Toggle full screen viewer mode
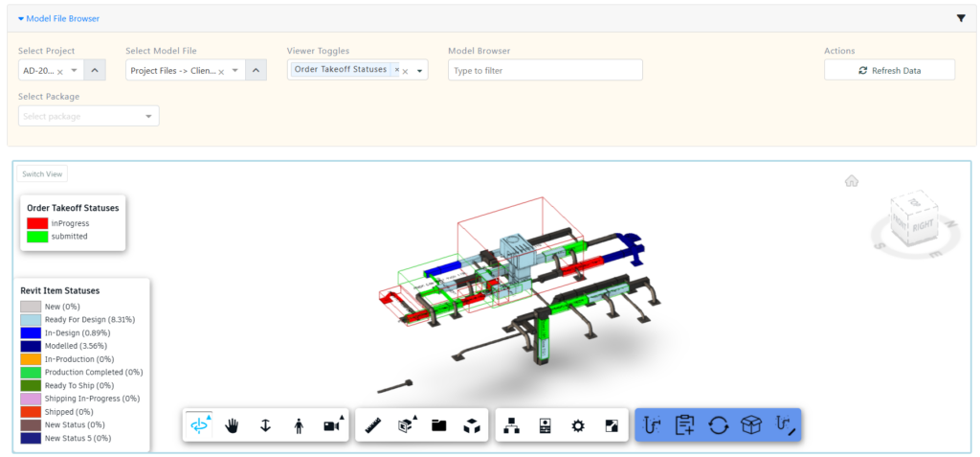980x457 pixels. pos(612,425)
